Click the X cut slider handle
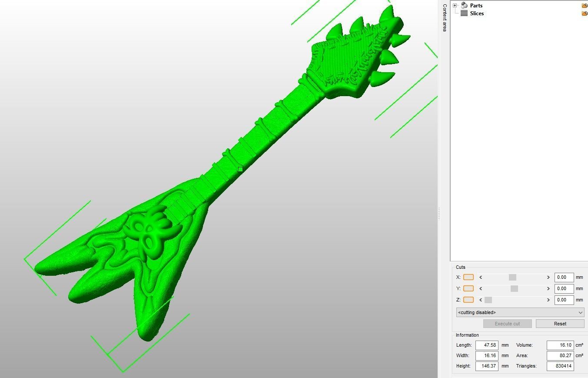 pyautogui.click(x=512, y=277)
